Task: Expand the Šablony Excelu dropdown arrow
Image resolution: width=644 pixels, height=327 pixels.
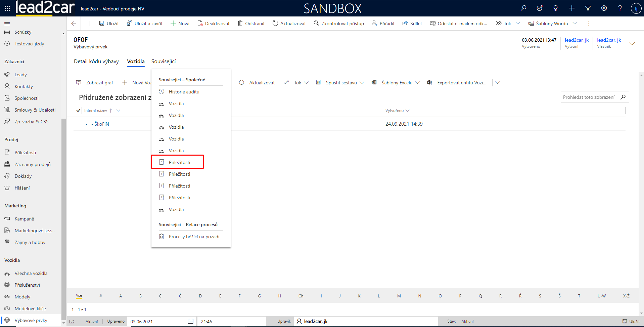Action: [417, 83]
